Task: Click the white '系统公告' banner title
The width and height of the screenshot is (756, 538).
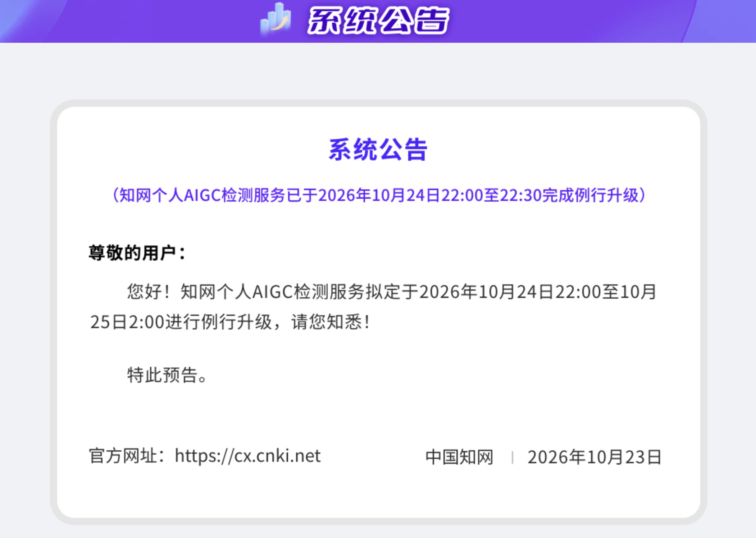Action: coord(378,20)
